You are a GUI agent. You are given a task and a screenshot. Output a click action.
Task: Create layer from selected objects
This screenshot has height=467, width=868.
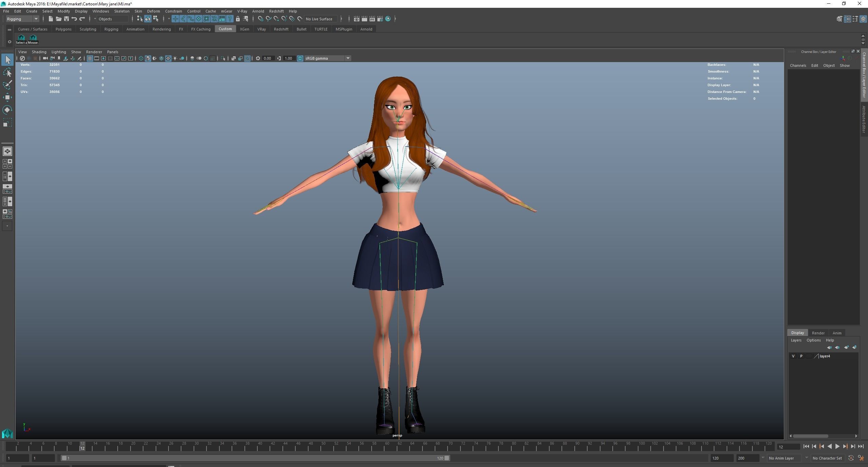pyautogui.click(x=854, y=347)
